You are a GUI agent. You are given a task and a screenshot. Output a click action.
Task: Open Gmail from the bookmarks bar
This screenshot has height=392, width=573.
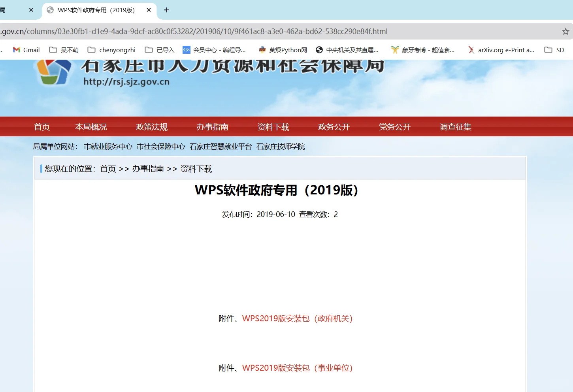click(x=26, y=50)
